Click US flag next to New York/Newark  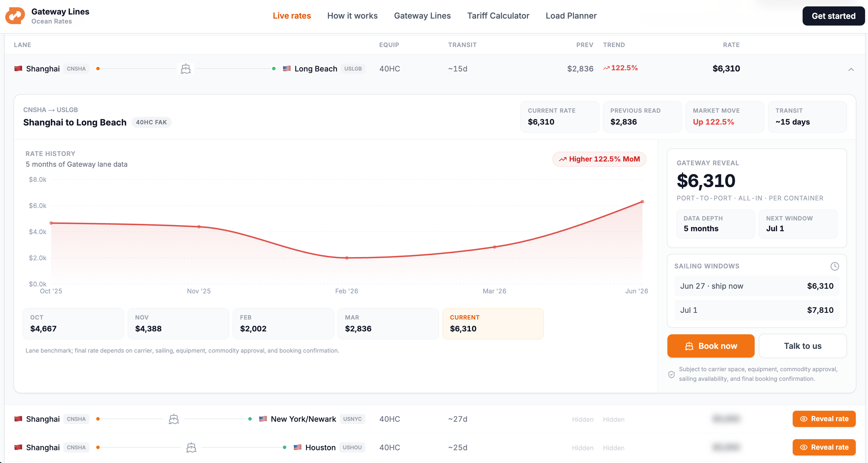(263, 419)
